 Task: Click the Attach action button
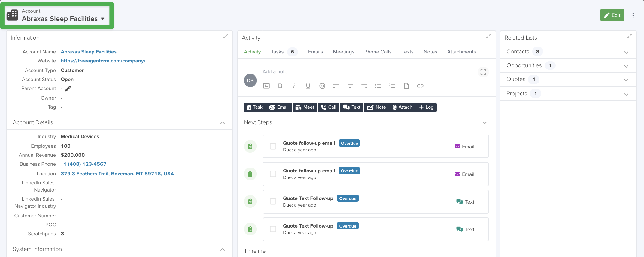click(x=402, y=107)
